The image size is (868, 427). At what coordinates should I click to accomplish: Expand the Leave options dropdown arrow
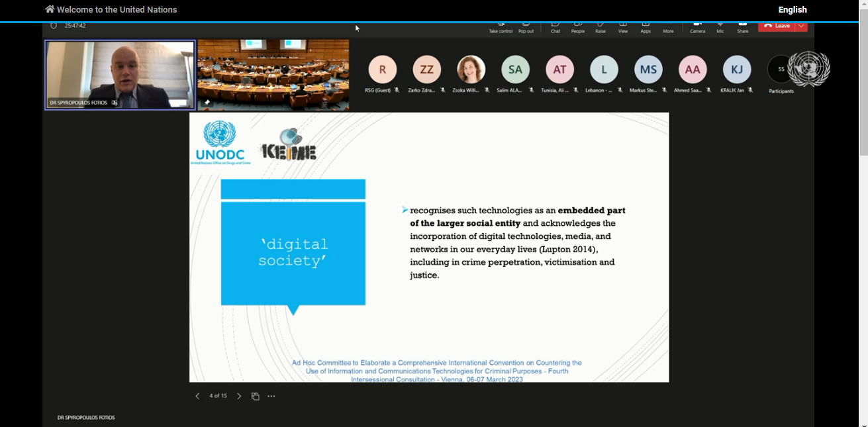click(802, 26)
